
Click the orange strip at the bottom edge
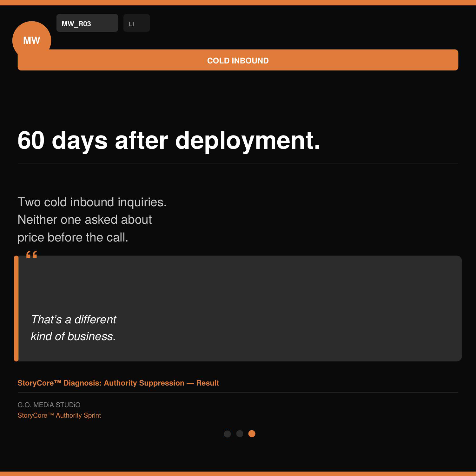[x=238, y=473]
